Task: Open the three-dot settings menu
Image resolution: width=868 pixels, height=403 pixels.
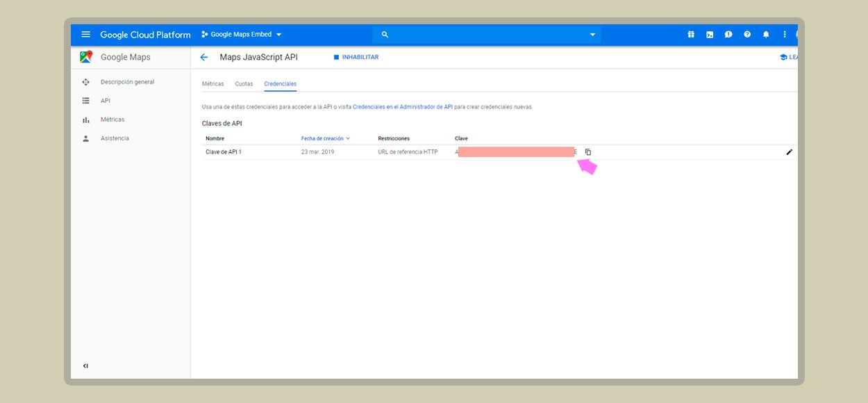Action: click(785, 35)
